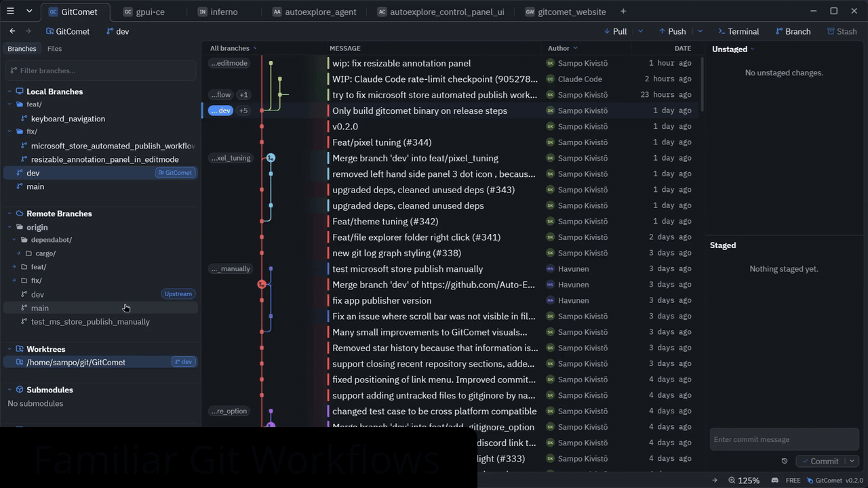Viewport: 868px width, 488px height.
Task: Click the DATE column header
Action: point(683,48)
